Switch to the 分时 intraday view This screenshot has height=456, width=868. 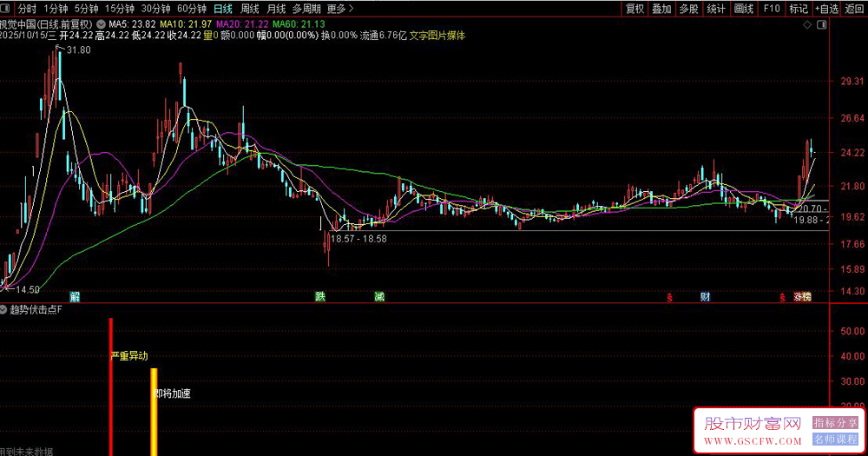[x=27, y=9]
